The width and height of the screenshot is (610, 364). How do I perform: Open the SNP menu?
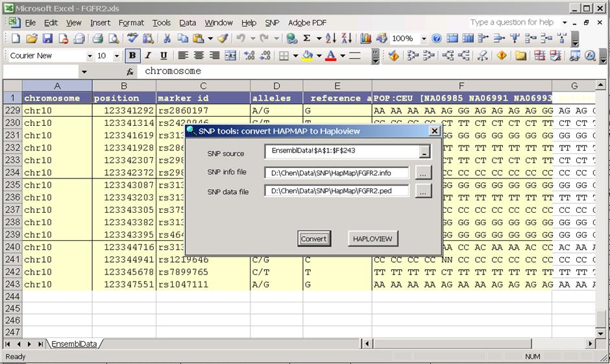point(272,23)
